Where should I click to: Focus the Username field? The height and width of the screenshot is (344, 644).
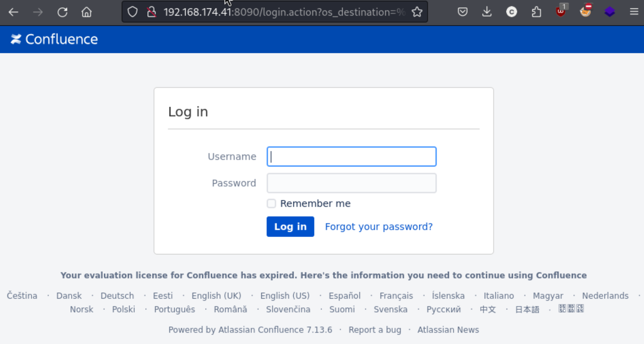pyautogui.click(x=351, y=156)
